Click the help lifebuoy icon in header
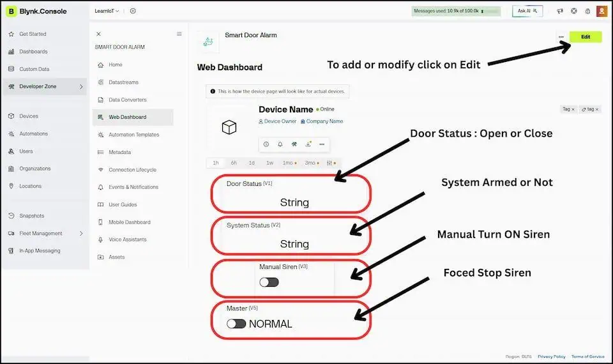This screenshot has height=364, width=613. pos(573,11)
